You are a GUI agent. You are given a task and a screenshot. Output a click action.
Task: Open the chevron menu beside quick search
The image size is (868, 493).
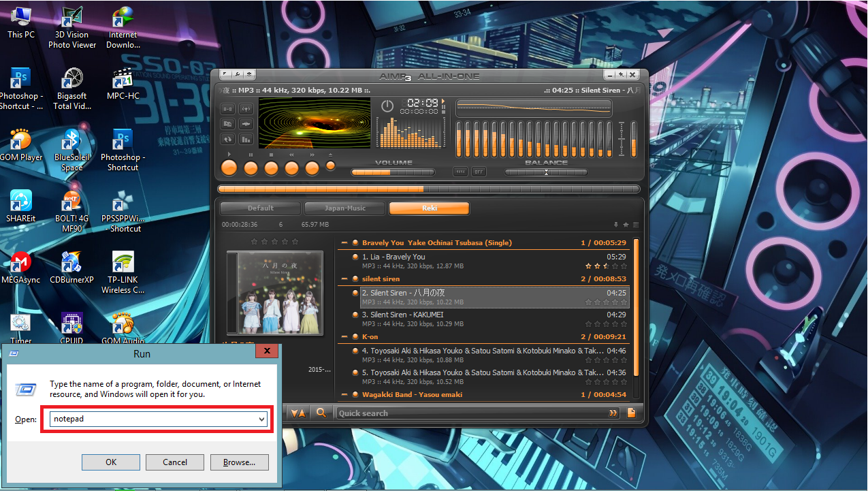tap(612, 413)
